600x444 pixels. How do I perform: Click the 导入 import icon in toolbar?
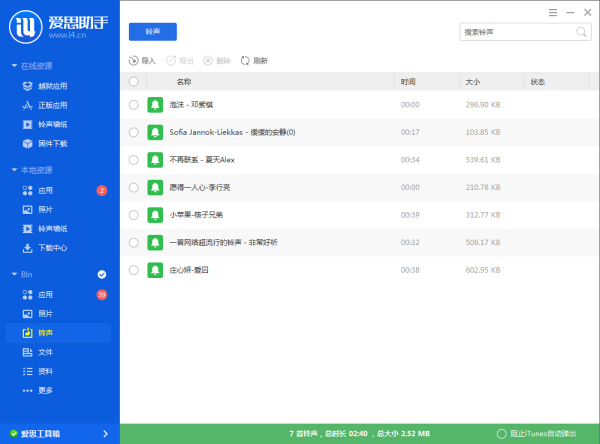pos(134,61)
